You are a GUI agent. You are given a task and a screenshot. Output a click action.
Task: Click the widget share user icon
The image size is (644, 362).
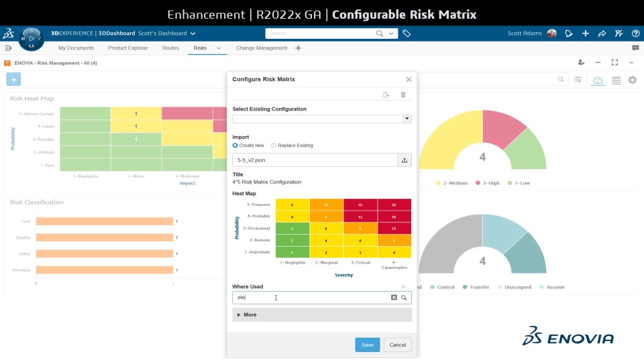click(x=581, y=62)
